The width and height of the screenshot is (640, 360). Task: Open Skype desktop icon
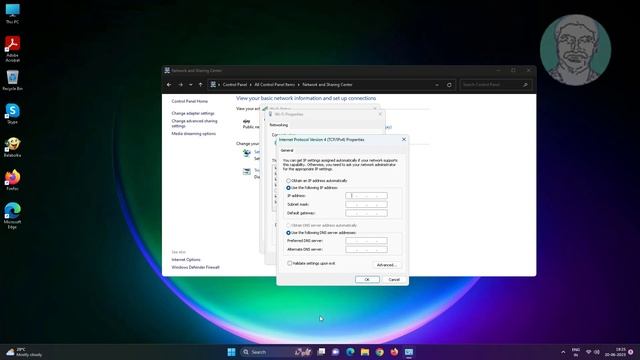pyautogui.click(x=12, y=113)
